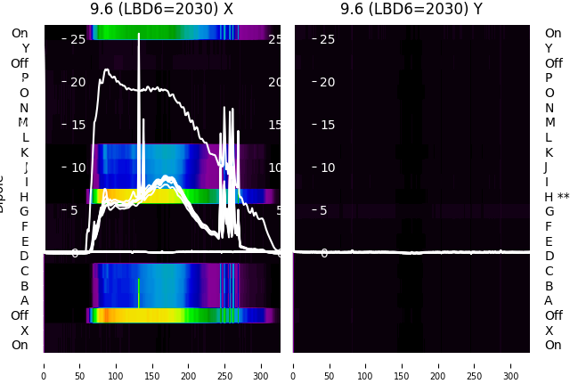Click the right plot title '9.6 (LBD6=2030) Y'

411,10
